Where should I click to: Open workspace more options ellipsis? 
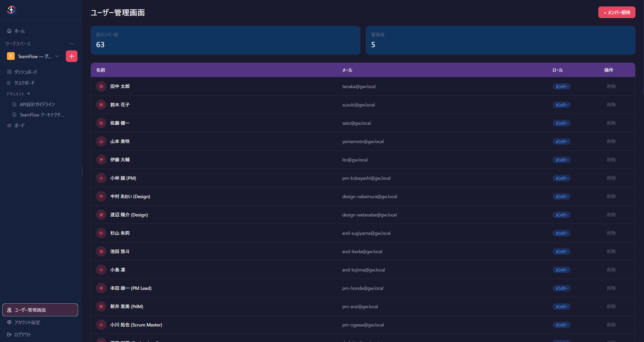[72, 44]
